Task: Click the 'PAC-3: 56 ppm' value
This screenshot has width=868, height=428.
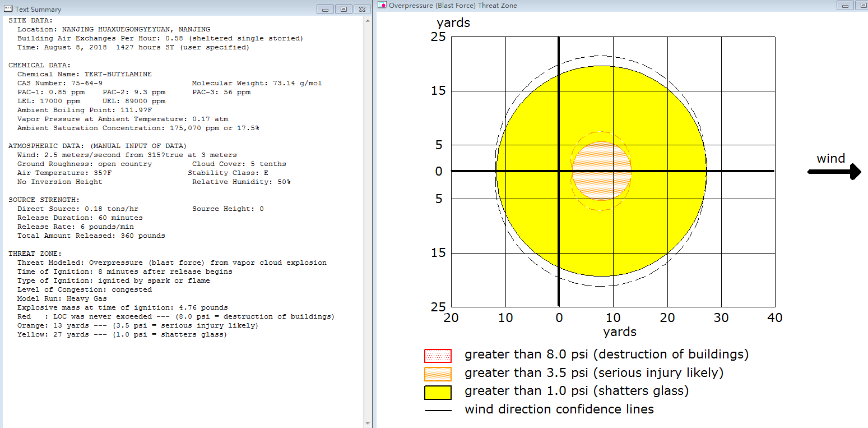Action: (x=221, y=92)
